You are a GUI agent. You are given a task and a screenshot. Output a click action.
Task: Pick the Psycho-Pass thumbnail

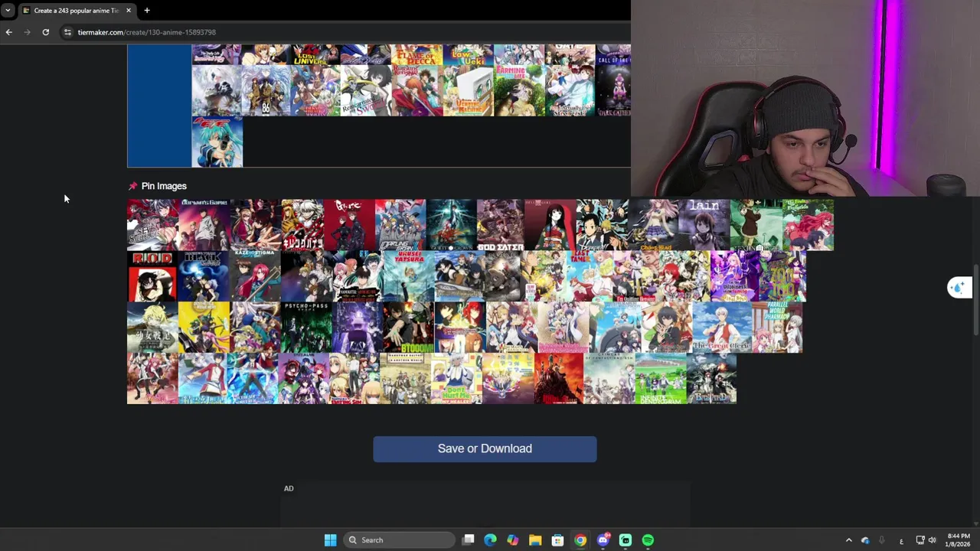coord(305,328)
